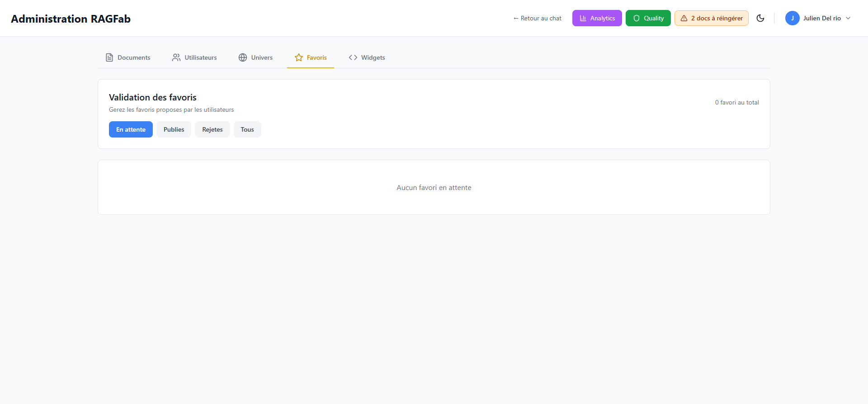Click the Favoris star icon
Image resolution: width=868 pixels, height=404 pixels.
tap(299, 57)
